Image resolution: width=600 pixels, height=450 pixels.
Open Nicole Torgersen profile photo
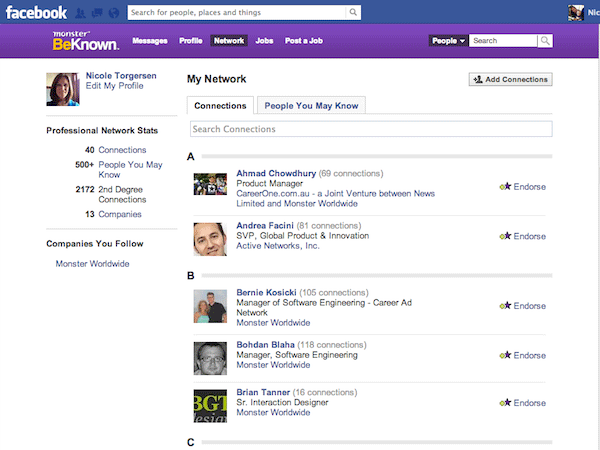pos(63,89)
